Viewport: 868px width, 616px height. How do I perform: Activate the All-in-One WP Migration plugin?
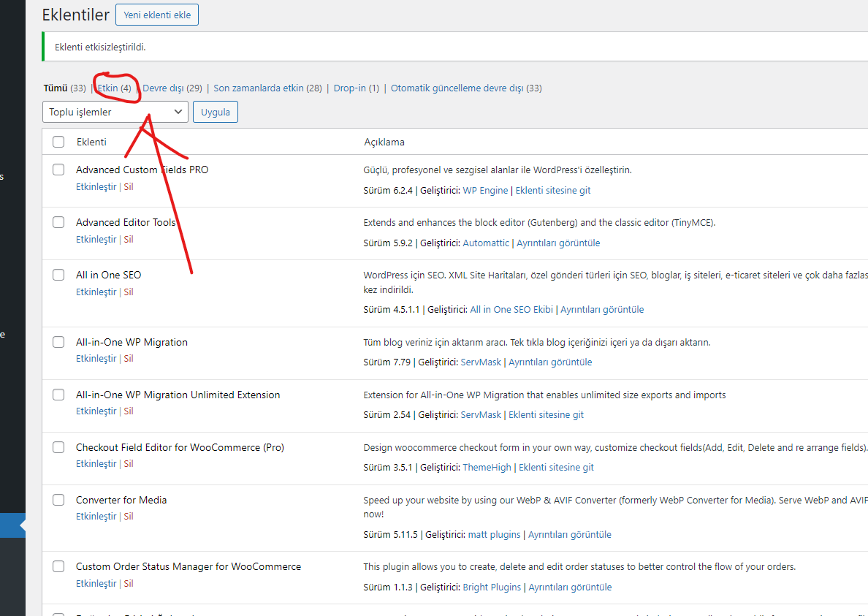[x=96, y=358]
